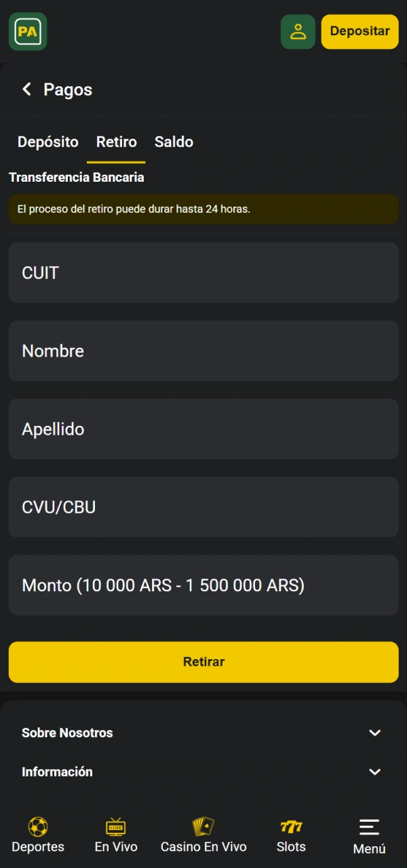Tap the Casino En Vivo cards icon

(203, 827)
